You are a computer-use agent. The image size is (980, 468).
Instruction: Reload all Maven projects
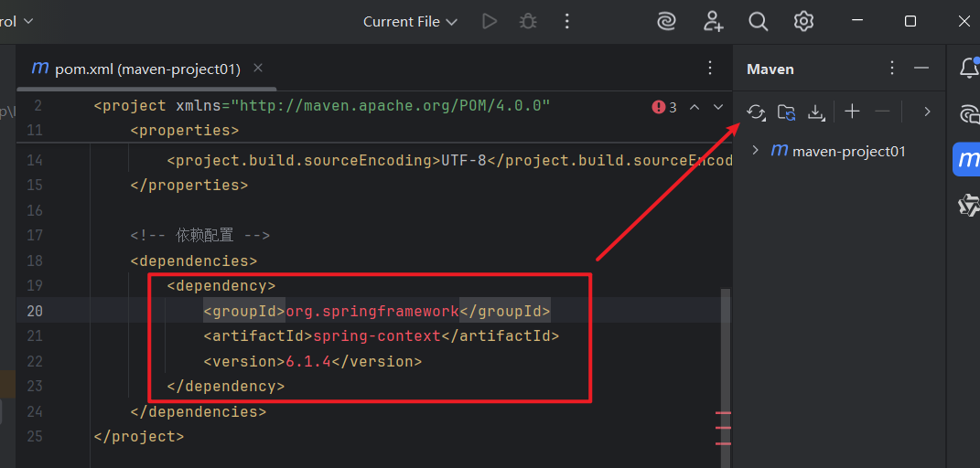click(756, 112)
